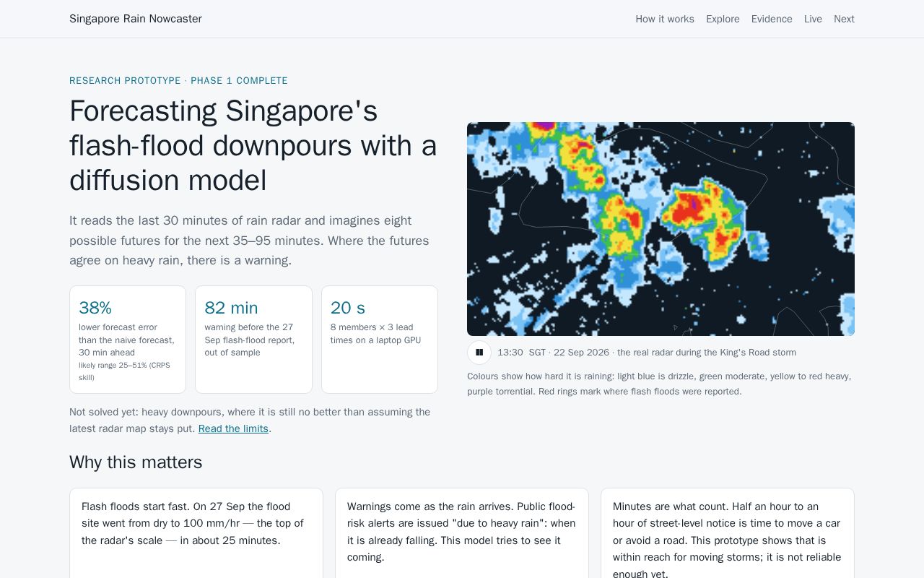
Task: Click the Minutes are what count card
Action: tap(728, 533)
